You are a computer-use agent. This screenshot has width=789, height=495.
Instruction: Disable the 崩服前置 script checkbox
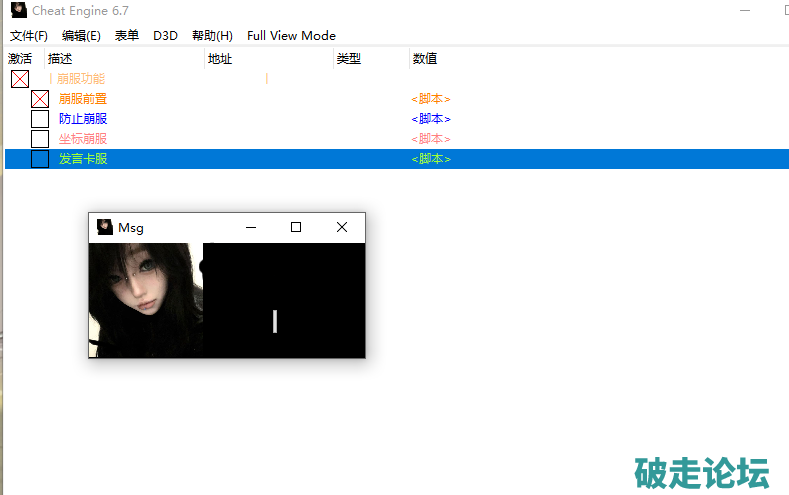[x=40, y=99]
